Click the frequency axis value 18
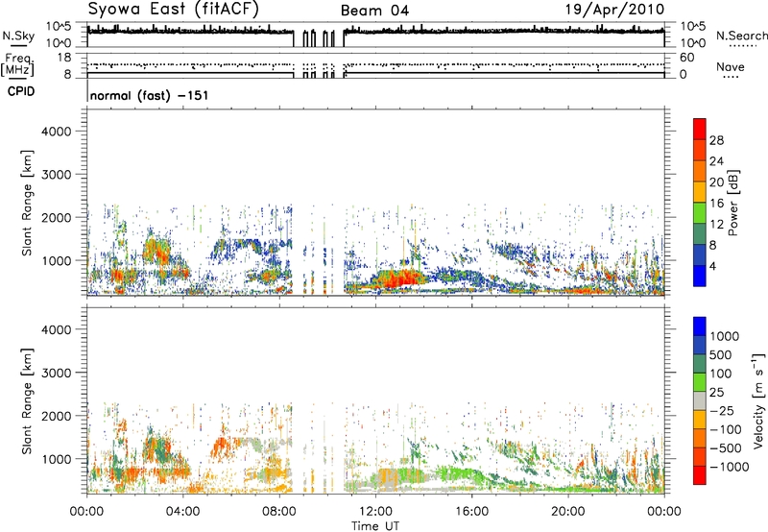This screenshot has width=768, height=532. click(64, 58)
